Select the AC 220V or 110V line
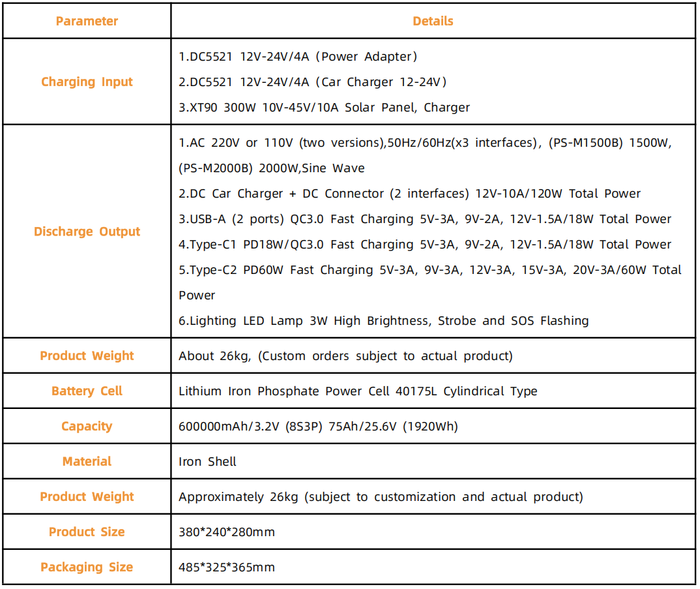The height and width of the screenshot is (589, 700). coord(425,143)
